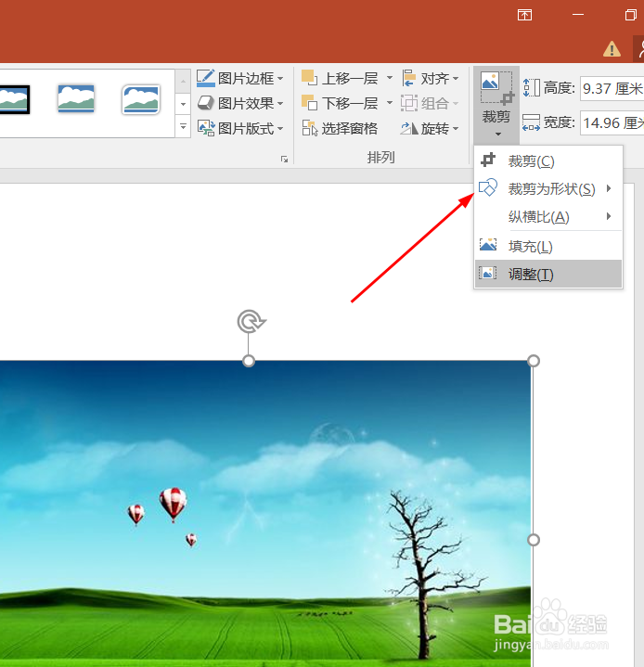
Task: Click the 高度 height input field
Action: click(612, 89)
